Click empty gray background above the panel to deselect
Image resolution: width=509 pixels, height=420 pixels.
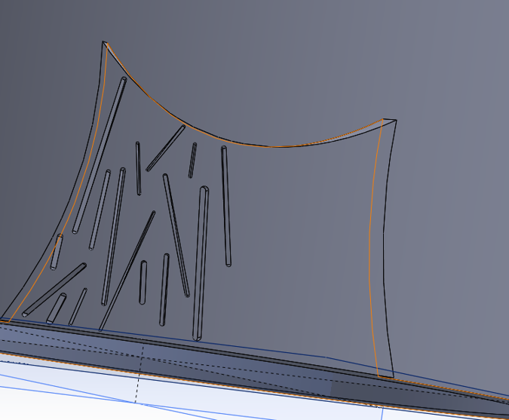(302, 53)
